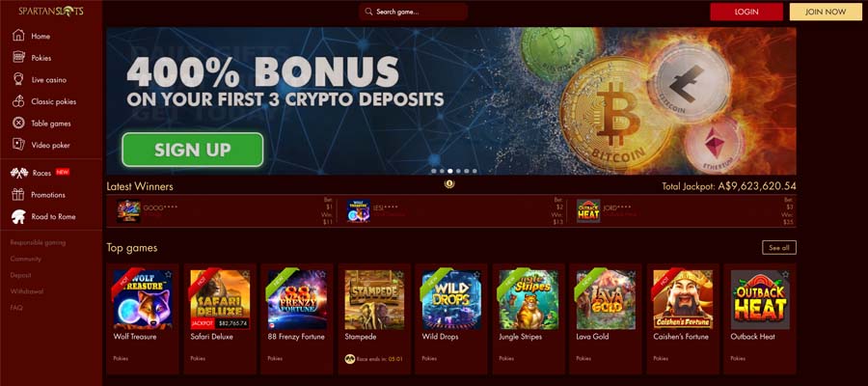Open the Video poker cards icon
The height and width of the screenshot is (386, 868).
[x=19, y=145]
